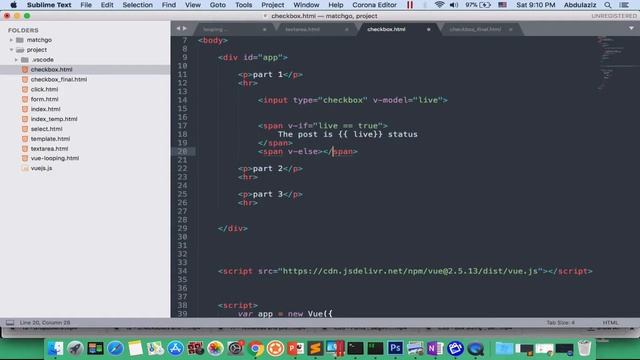
Task: Click the tab scroll left arrow
Action: [x=178, y=29]
